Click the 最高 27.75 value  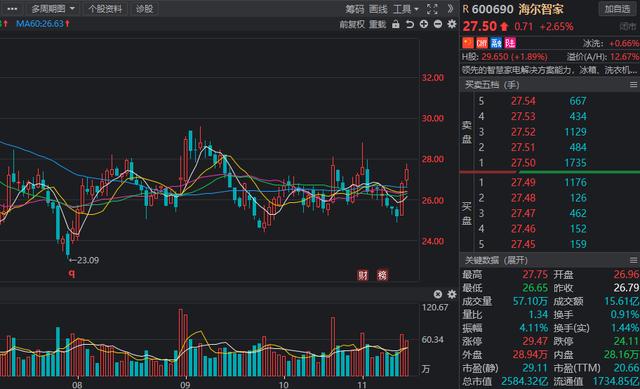tap(535, 275)
